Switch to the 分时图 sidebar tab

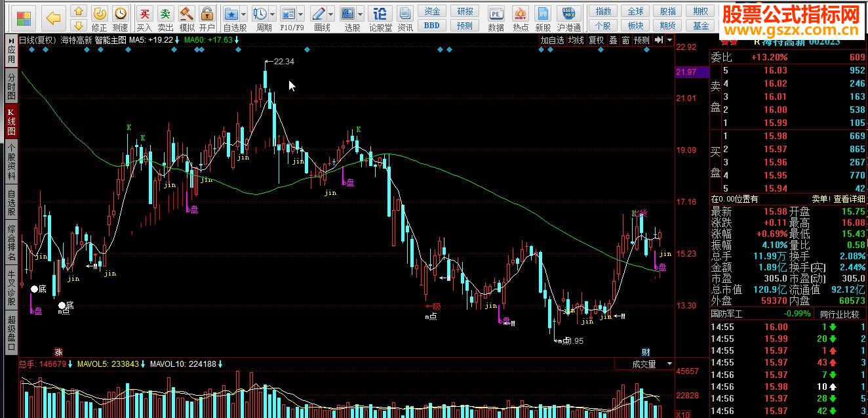[11, 86]
